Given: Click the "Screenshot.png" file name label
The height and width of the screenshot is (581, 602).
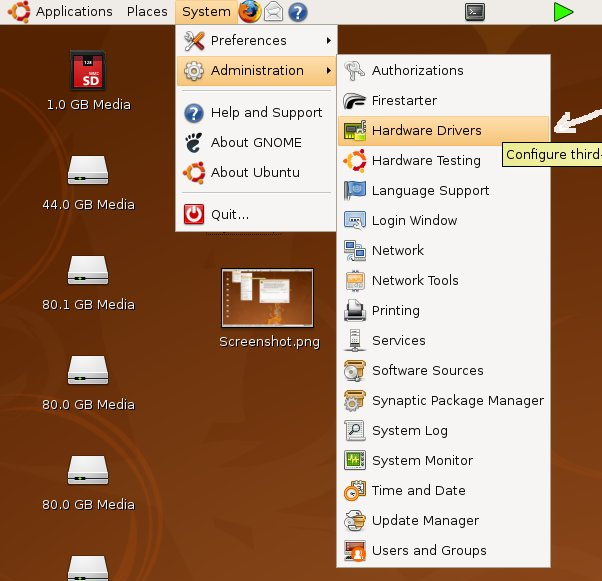Looking at the screenshot, I should pyautogui.click(x=270, y=341).
